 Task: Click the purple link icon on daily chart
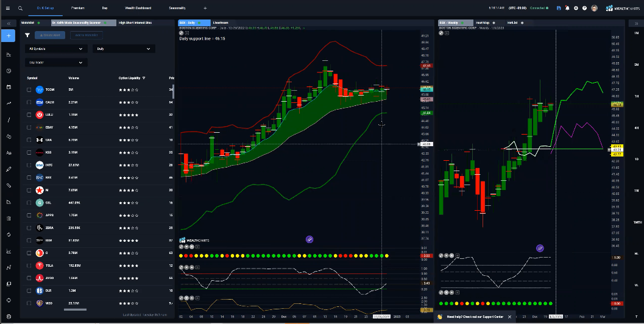tap(310, 239)
